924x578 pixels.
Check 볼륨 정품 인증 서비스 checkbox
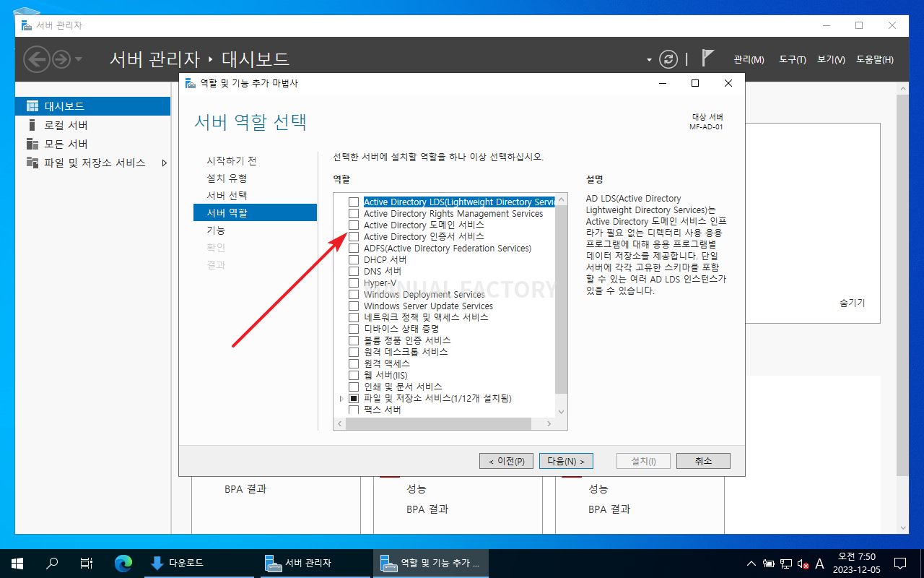click(354, 340)
